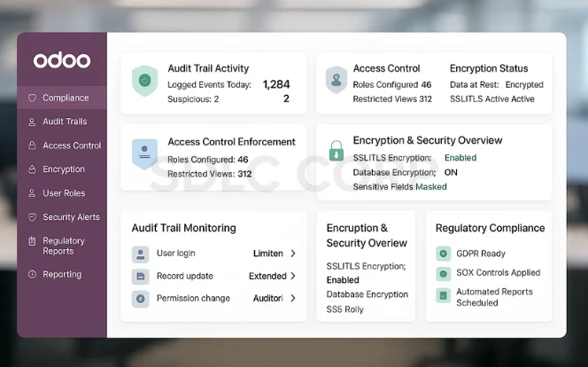588x367 pixels.
Task: Click the Audit Trail Monitoring heading
Action: 184,228
